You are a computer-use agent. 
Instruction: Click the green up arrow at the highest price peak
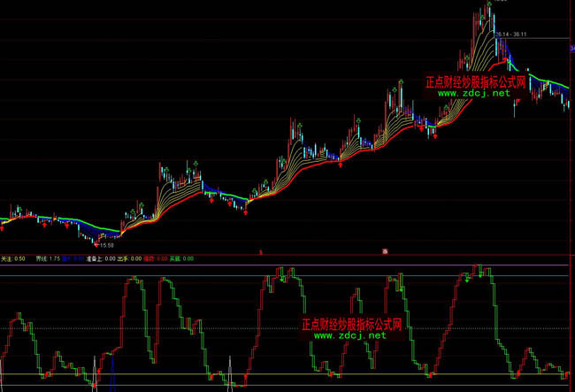[x=487, y=4]
